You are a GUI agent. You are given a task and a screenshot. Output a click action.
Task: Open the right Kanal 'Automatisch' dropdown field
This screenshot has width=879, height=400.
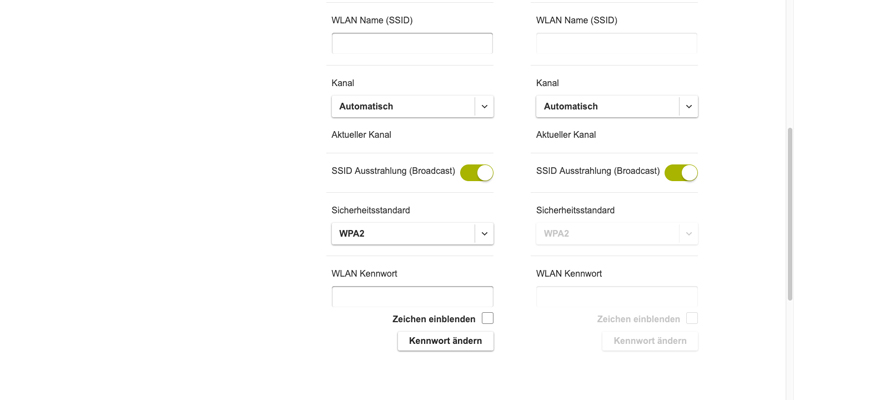(607, 106)
